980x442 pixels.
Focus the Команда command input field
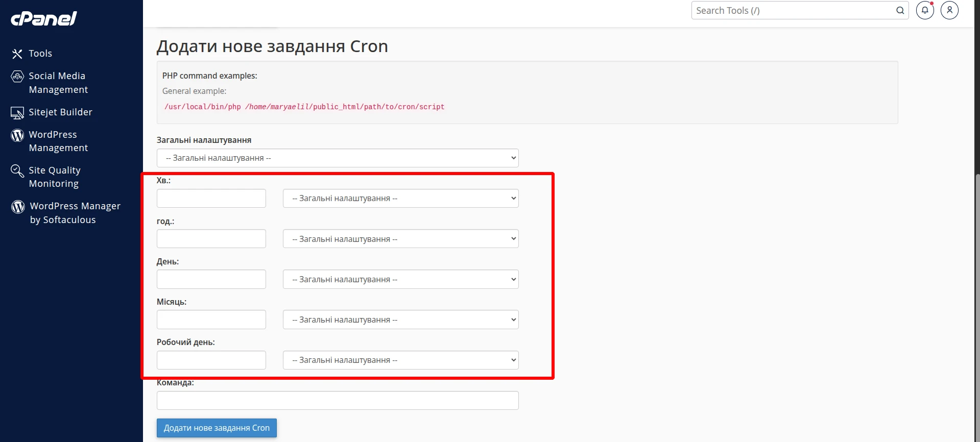(x=338, y=401)
